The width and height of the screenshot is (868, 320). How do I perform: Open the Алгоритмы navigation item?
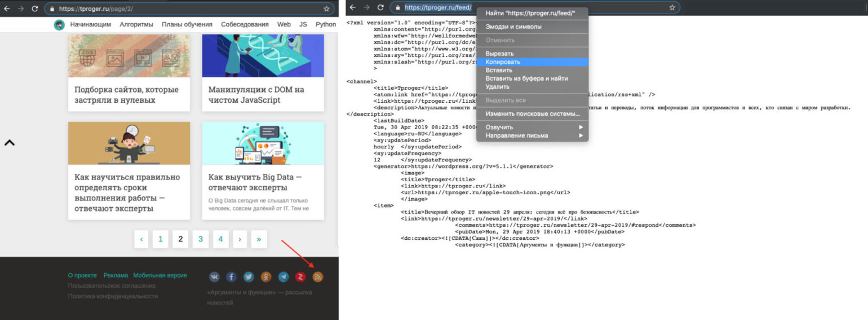136,25
